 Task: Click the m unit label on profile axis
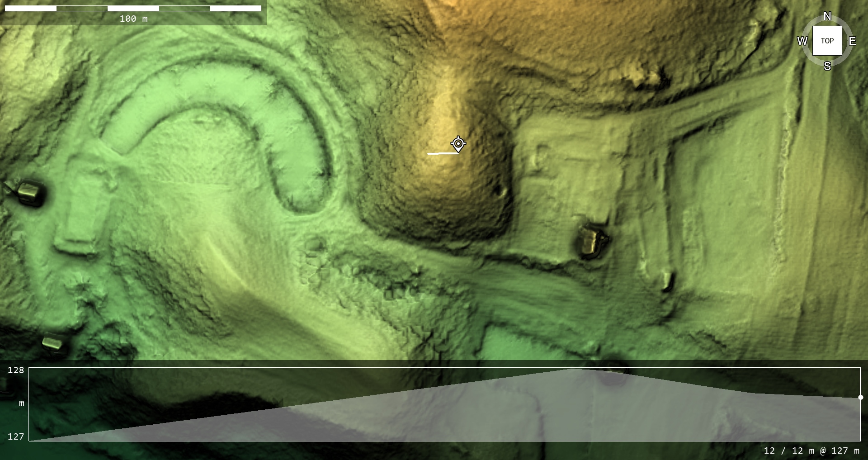[x=21, y=403]
